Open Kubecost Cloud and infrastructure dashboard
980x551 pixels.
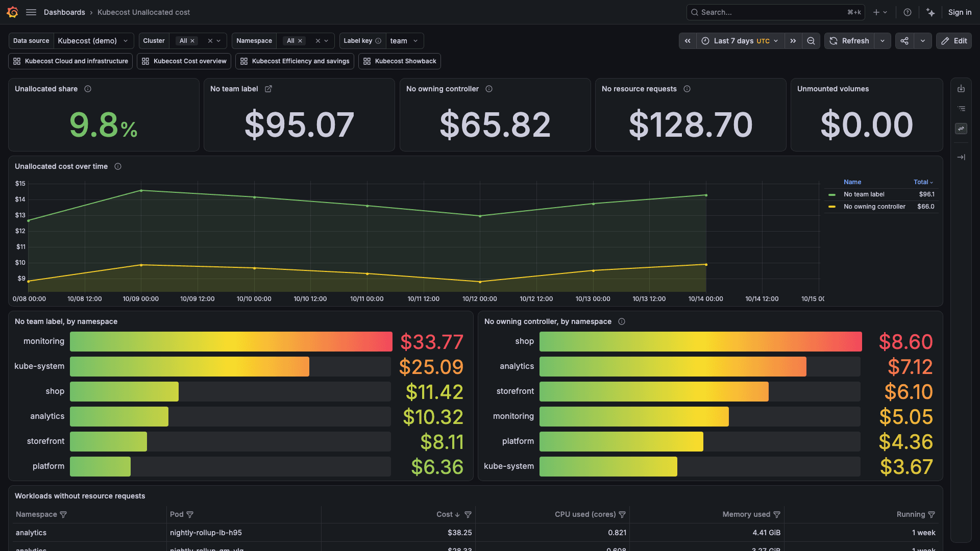tap(70, 61)
